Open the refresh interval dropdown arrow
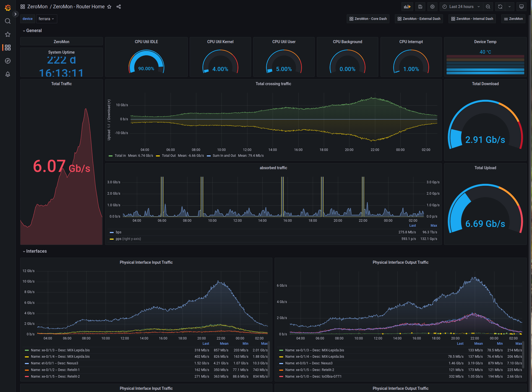The image size is (532, 392). pos(510,7)
